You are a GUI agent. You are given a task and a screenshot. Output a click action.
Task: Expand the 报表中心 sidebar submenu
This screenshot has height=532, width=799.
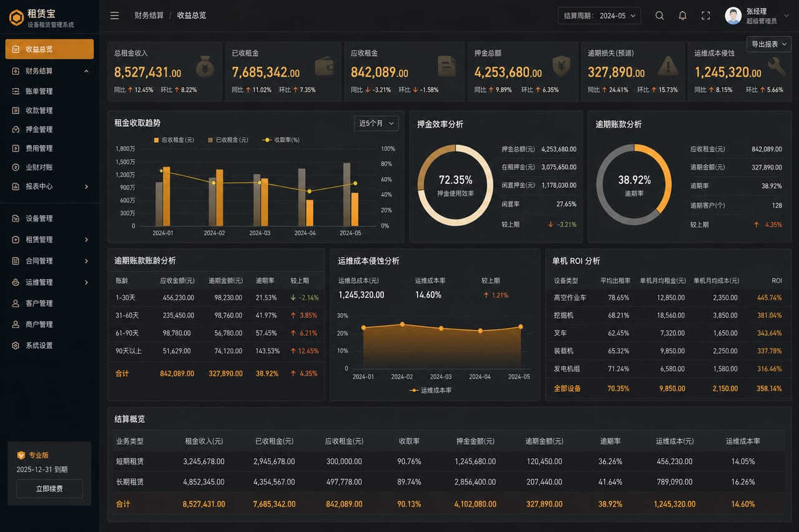pos(49,186)
